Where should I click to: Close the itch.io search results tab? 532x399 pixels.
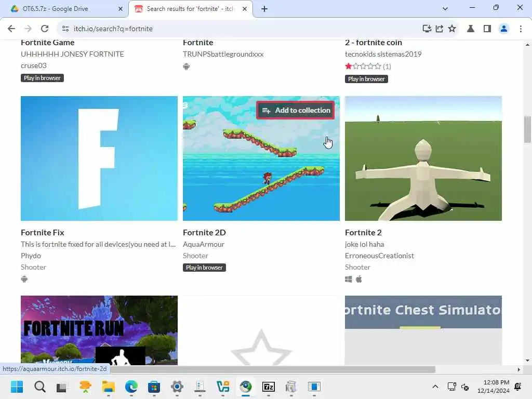click(245, 9)
